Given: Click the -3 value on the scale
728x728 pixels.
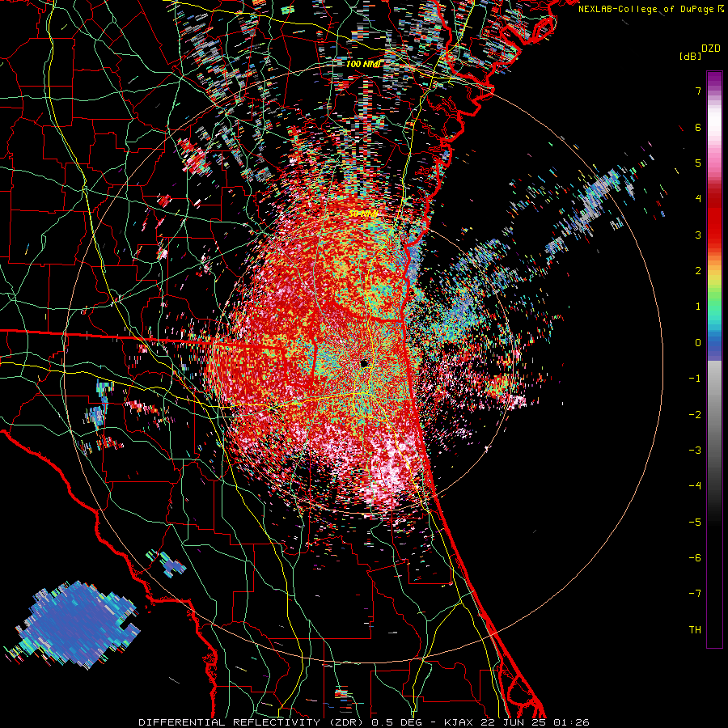Looking at the screenshot, I should click(695, 451).
